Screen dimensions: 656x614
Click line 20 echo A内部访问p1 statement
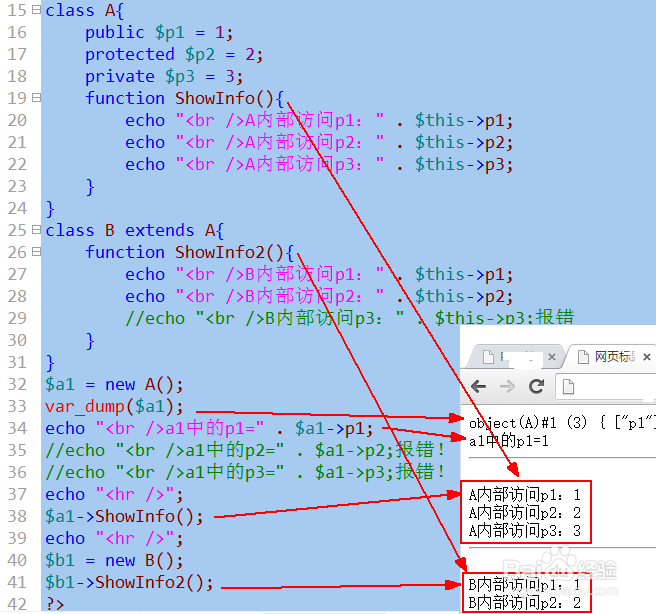click(x=319, y=120)
